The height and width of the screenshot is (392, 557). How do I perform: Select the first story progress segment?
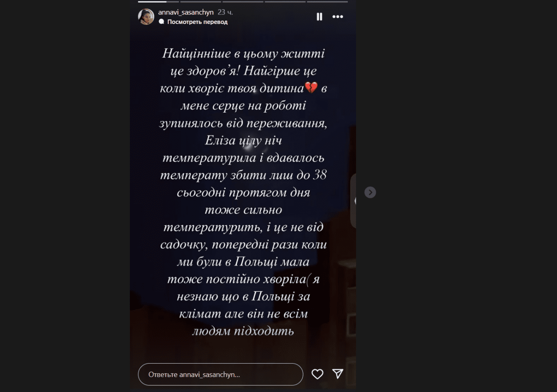tap(158, 2)
